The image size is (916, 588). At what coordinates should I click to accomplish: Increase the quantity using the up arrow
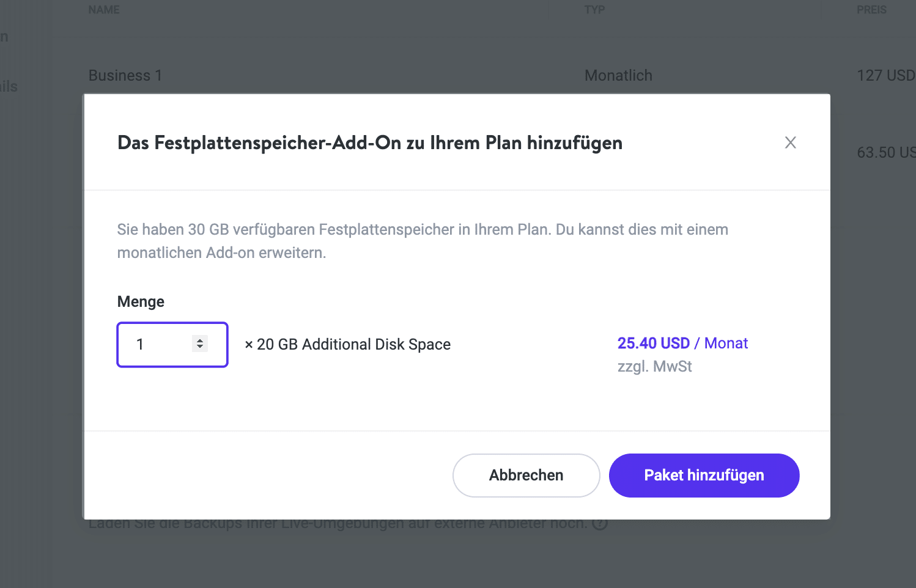[199, 340]
